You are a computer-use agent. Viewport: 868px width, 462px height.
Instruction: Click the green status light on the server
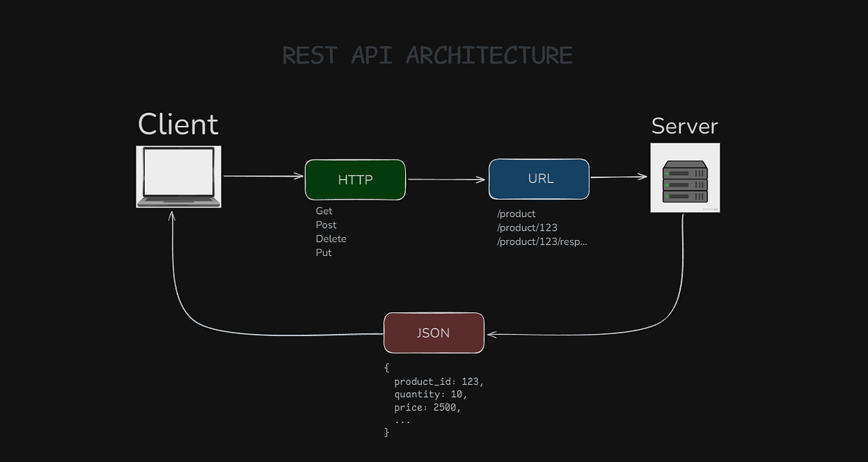point(667,174)
